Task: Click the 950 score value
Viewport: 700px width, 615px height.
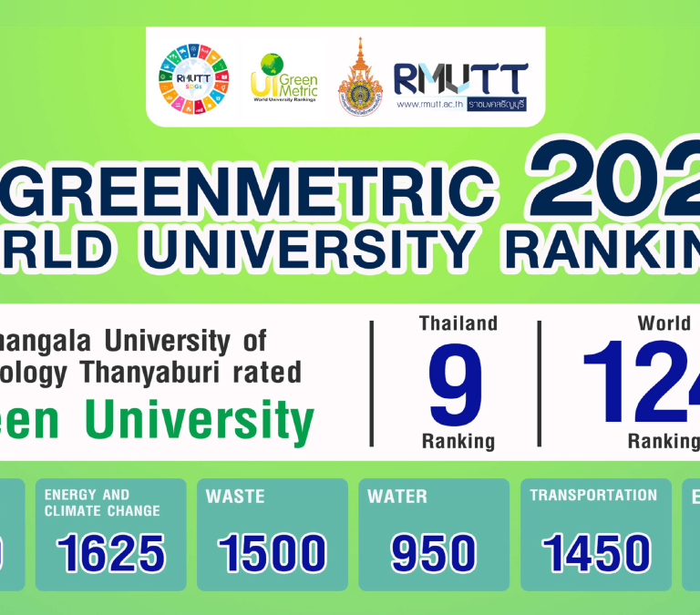Action: 434,553
